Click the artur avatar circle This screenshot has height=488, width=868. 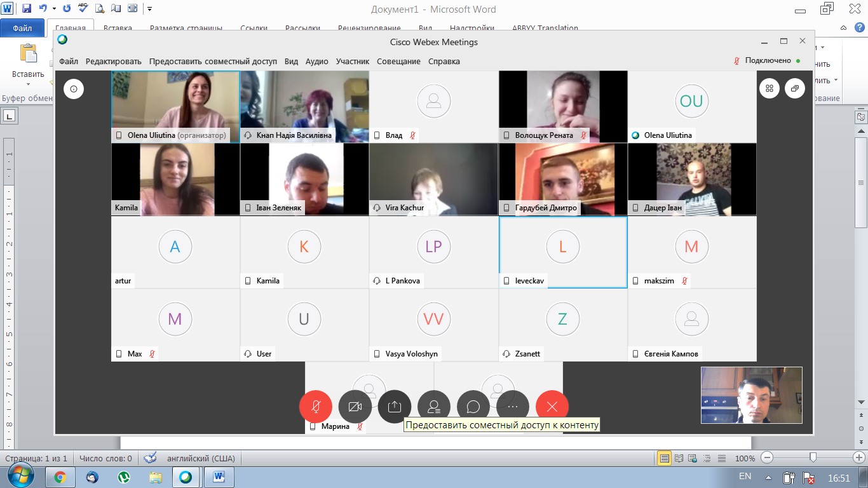(x=175, y=247)
